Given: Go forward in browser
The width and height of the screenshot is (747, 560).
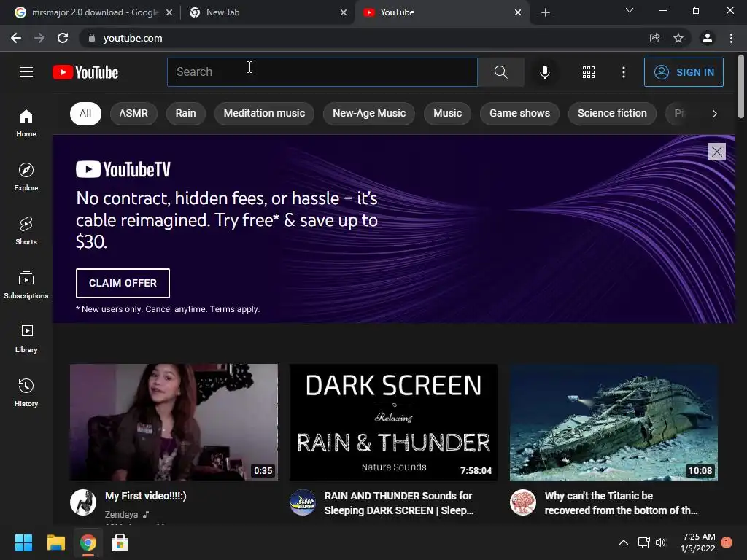Looking at the screenshot, I should click(x=39, y=38).
